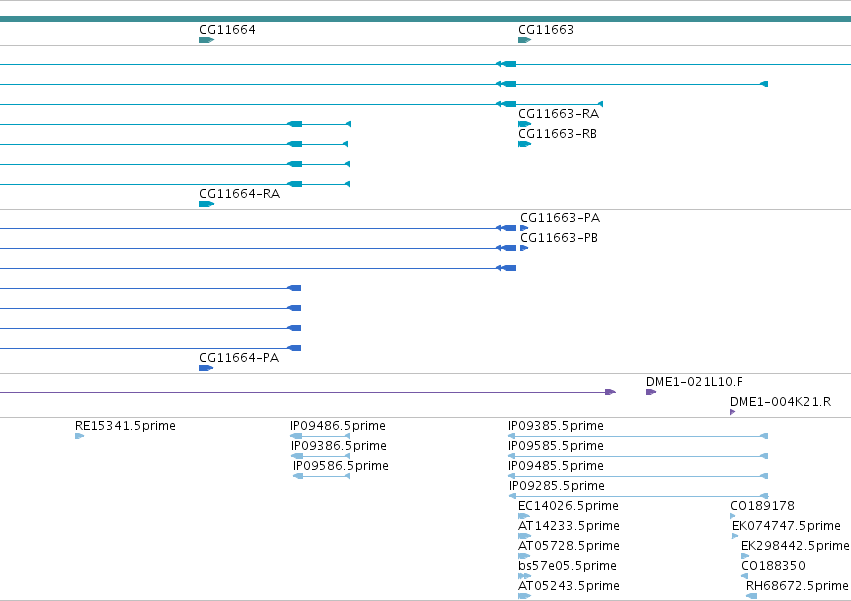Select the CG11663-RB transcript label
This screenshot has width=851, height=601.
557,134
